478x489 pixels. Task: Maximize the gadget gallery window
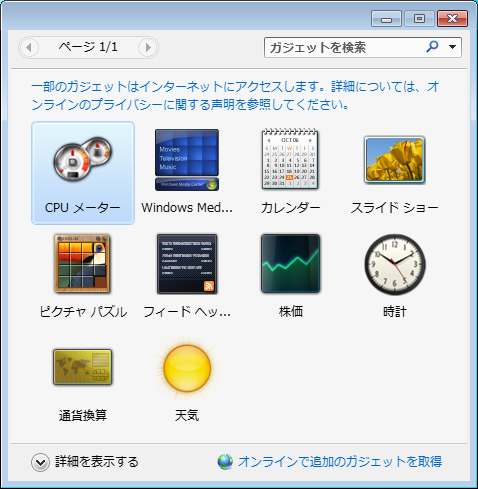[x=419, y=19]
